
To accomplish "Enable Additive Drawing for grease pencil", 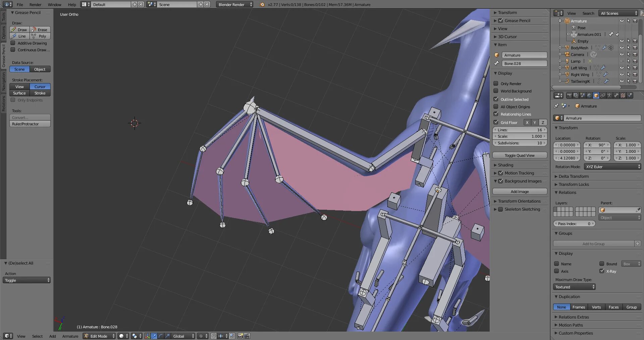I will coord(13,43).
